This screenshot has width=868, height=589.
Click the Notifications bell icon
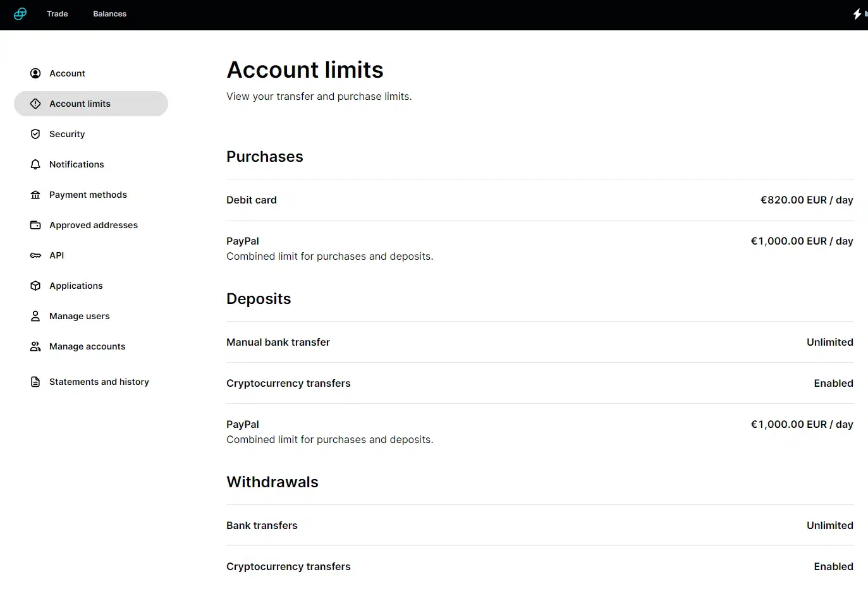35,164
